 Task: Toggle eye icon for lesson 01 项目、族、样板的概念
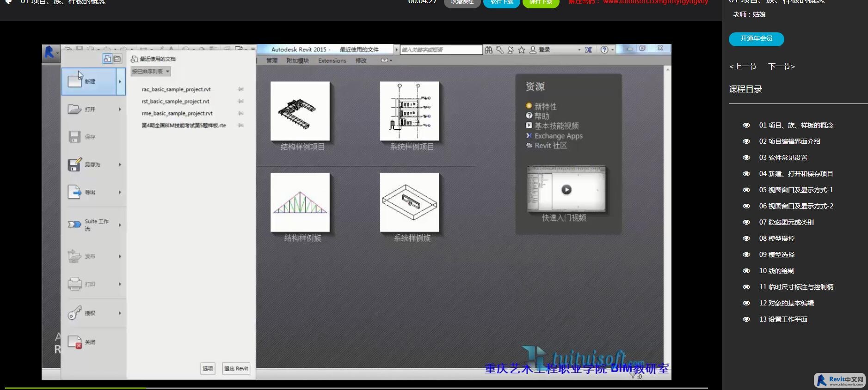[746, 125]
